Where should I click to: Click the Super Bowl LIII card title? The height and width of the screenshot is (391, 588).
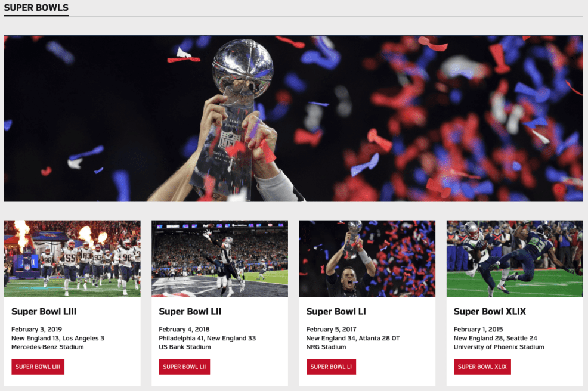44,311
